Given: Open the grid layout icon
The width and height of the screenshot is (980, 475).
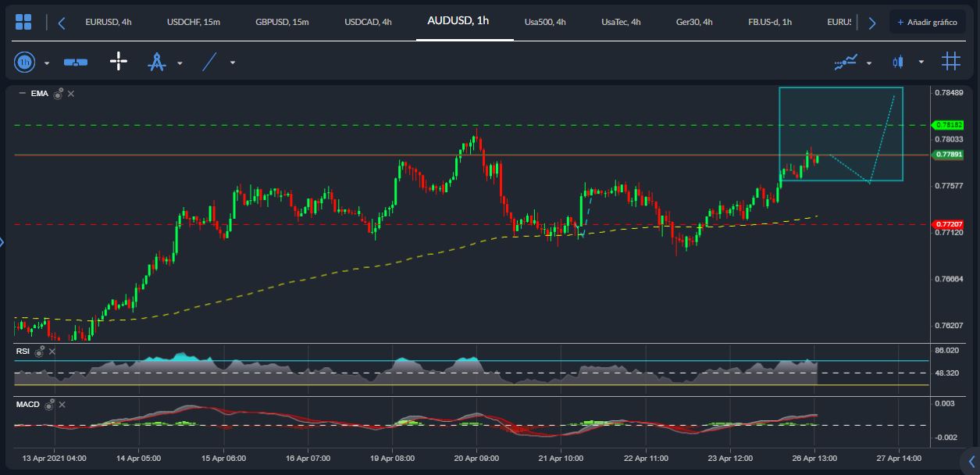Looking at the screenshot, I should [x=952, y=61].
